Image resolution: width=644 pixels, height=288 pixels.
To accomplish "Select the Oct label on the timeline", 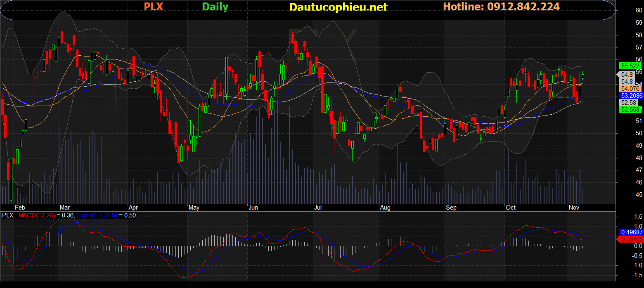I will coord(511,208).
